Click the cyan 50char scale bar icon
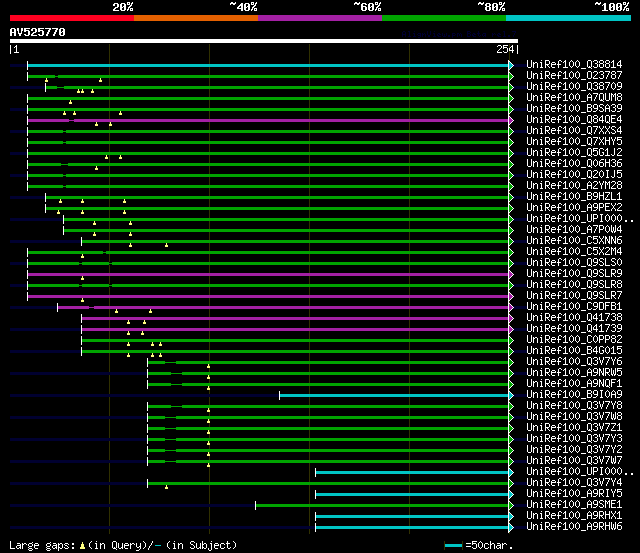640x553 pixels. coord(453,545)
